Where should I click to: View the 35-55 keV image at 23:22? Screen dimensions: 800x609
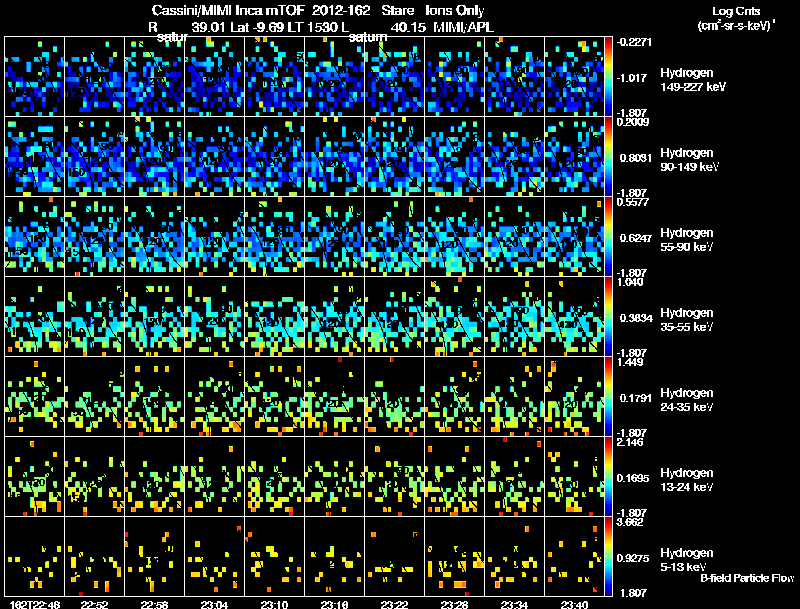(x=394, y=316)
